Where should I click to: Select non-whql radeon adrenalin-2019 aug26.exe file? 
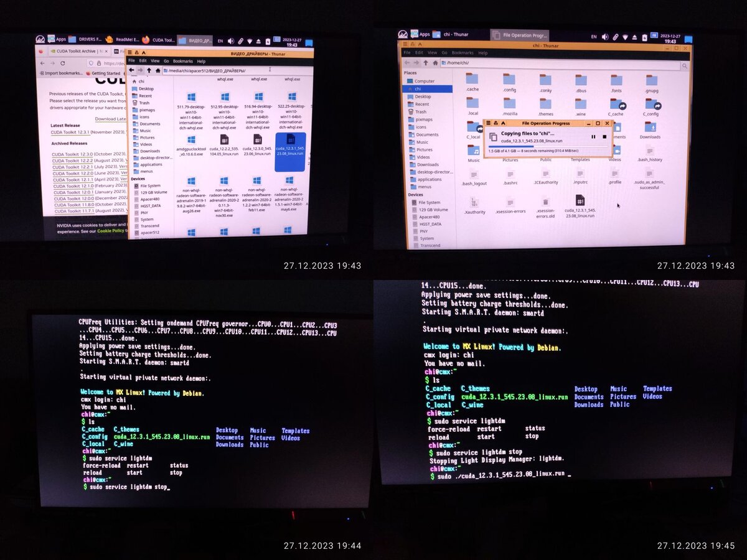192,195
